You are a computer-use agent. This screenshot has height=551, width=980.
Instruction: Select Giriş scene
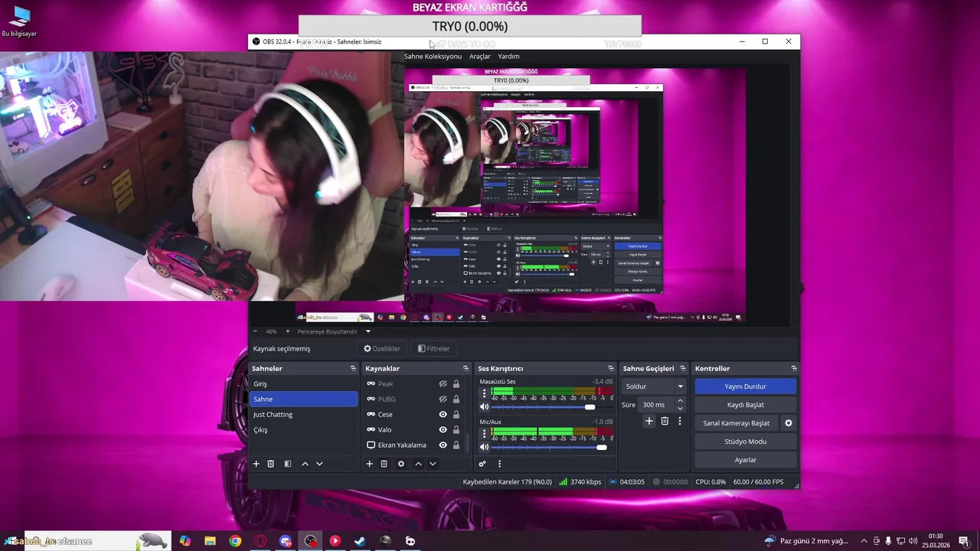(x=304, y=384)
